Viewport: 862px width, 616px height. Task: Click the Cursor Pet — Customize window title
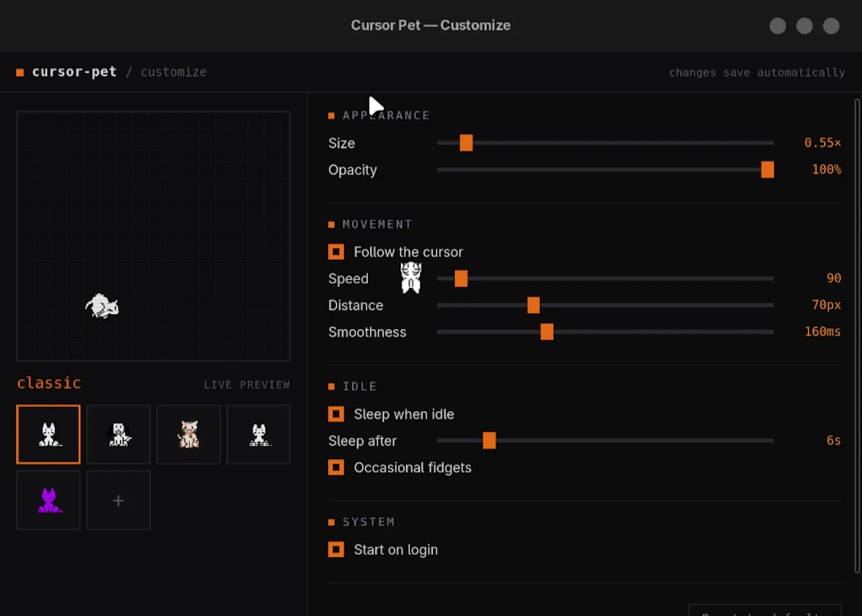(430, 25)
